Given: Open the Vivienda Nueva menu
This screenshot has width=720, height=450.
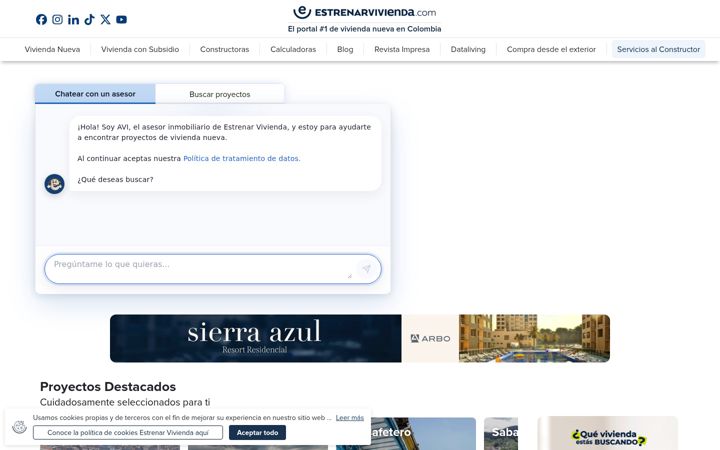Looking at the screenshot, I should [52, 49].
